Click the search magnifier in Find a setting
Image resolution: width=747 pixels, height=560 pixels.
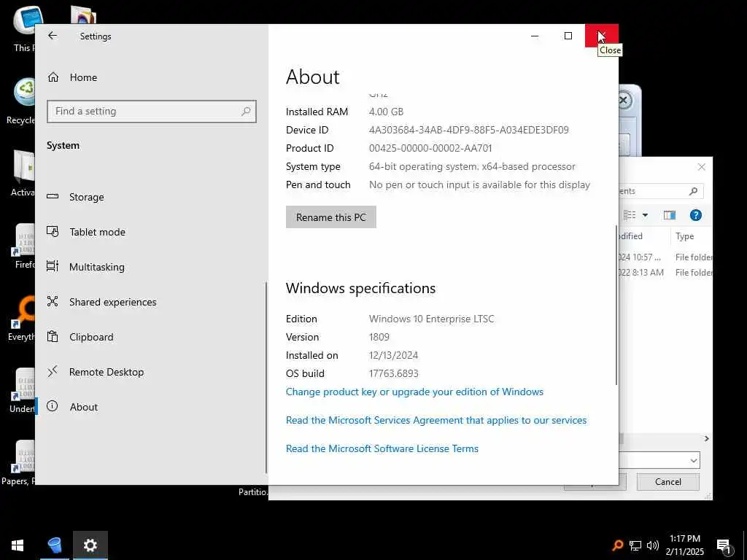click(x=246, y=111)
